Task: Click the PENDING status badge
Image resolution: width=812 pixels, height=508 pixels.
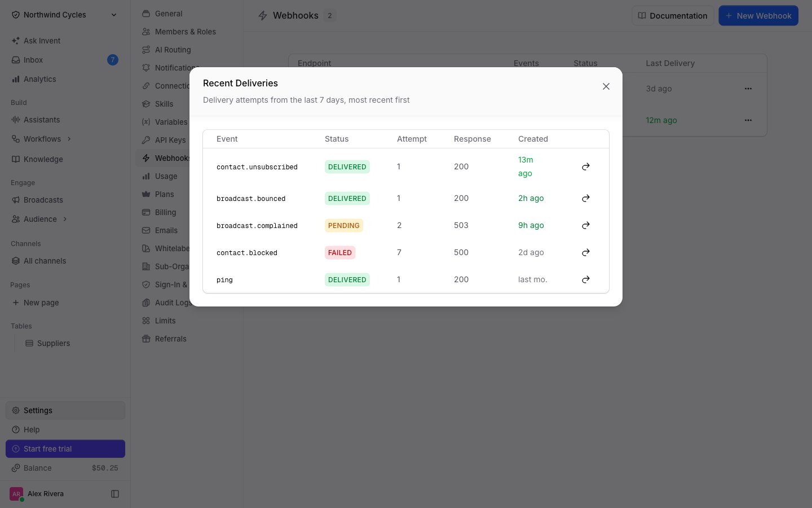Action: (344, 225)
